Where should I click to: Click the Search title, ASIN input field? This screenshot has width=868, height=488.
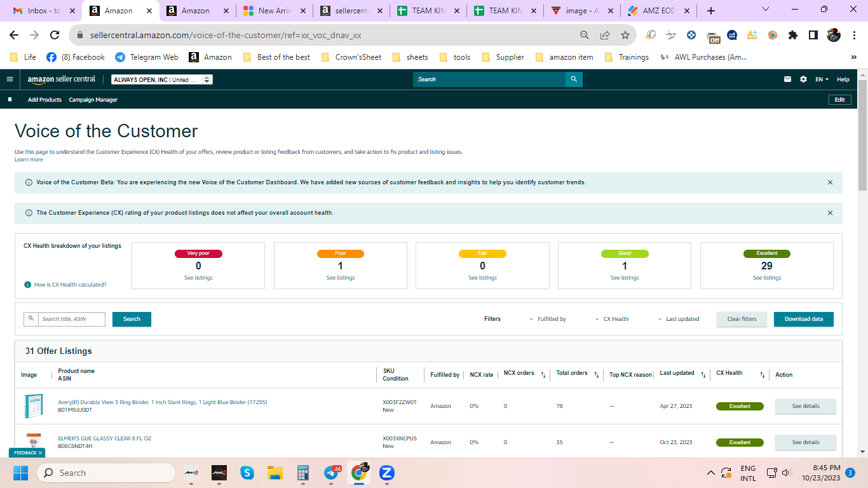[72, 319]
